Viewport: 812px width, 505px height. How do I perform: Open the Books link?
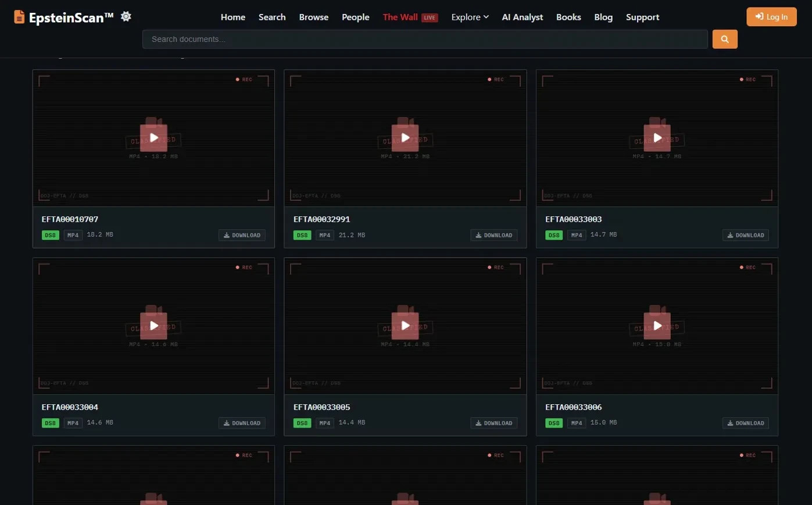[568, 17]
